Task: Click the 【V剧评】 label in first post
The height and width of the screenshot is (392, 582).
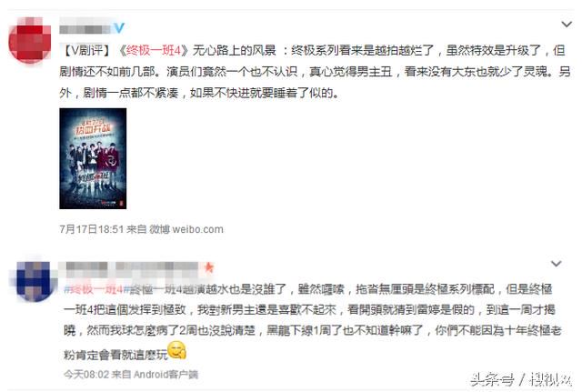Action: 86,50
